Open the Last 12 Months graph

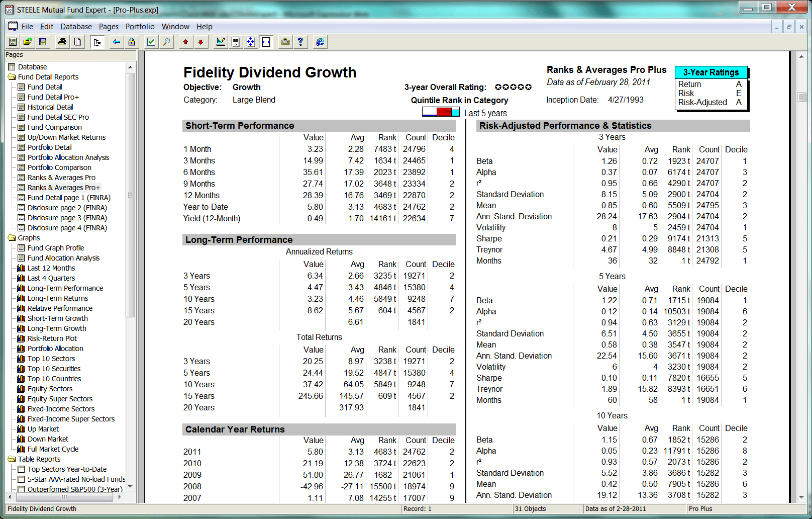pos(51,268)
